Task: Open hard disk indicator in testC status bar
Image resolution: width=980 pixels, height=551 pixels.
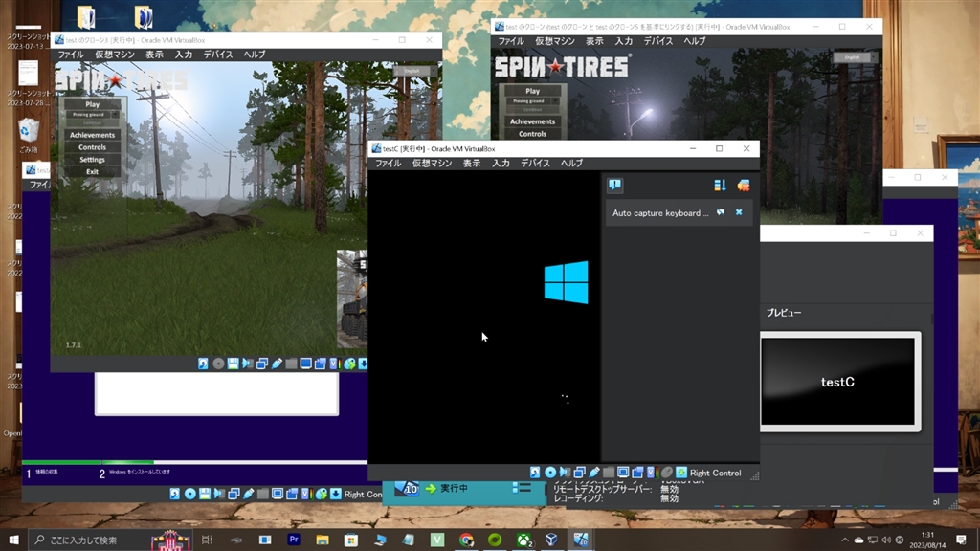Action: coord(535,473)
